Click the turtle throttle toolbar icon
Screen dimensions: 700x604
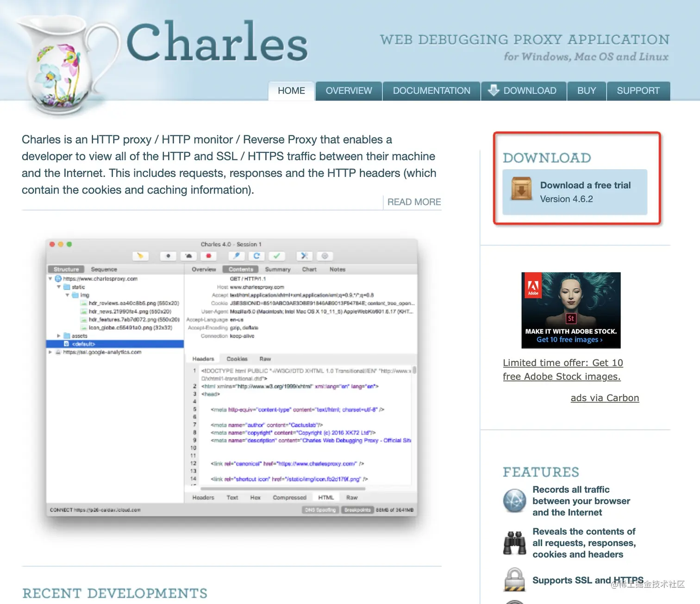pyautogui.click(x=188, y=256)
